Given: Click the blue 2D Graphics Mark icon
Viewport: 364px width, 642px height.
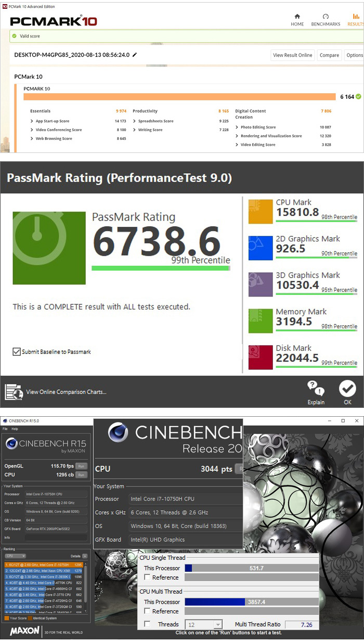Looking at the screenshot, I should click(261, 247).
